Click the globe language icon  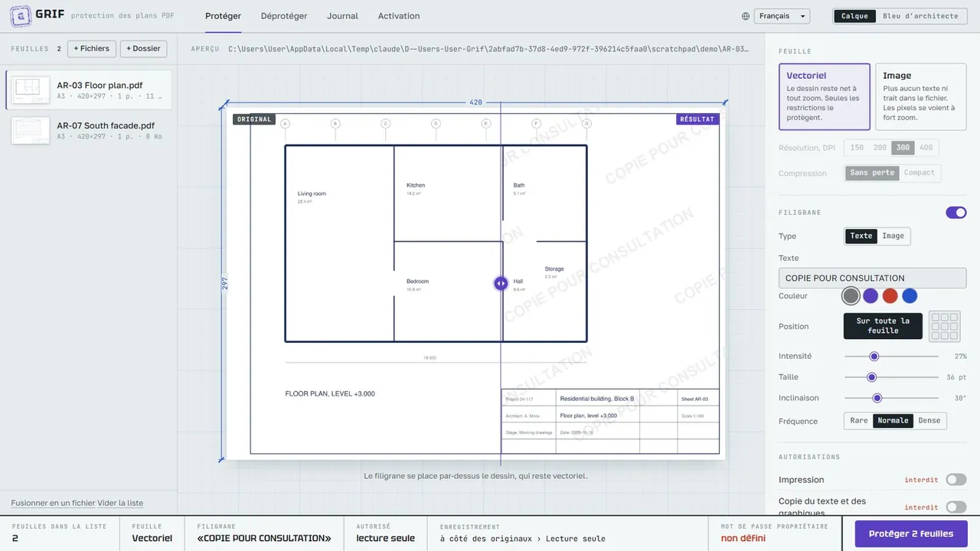point(746,16)
